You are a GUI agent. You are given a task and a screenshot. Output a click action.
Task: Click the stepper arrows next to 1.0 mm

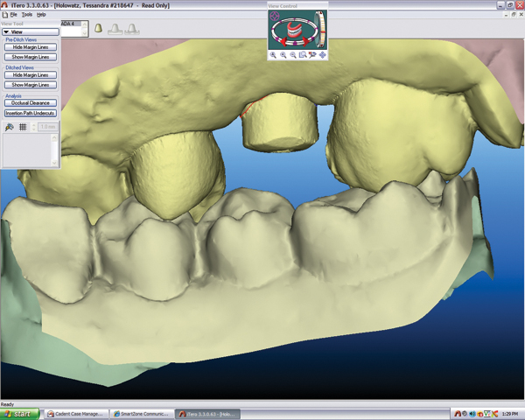click(35, 127)
